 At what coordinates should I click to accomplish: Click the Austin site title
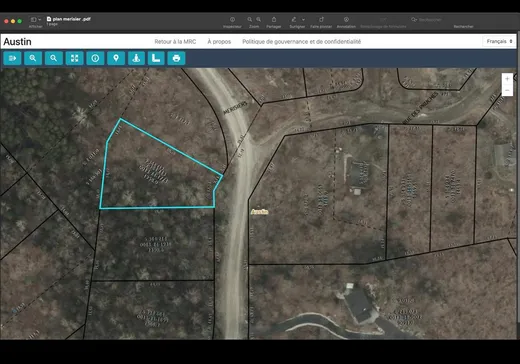click(17, 42)
